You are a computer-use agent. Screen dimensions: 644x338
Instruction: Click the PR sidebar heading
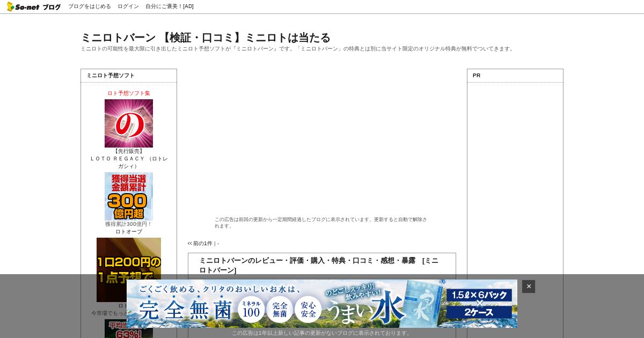coord(477,76)
